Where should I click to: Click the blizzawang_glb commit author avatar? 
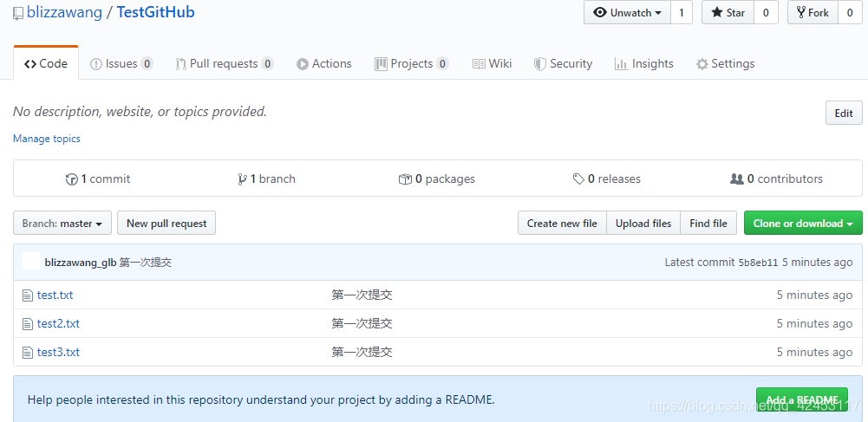click(x=31, y=262)
